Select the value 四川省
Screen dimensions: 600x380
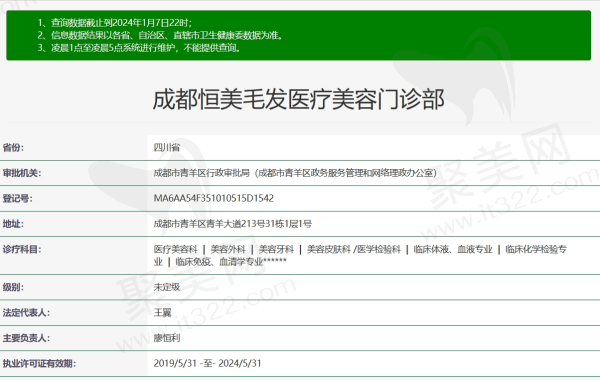tap(167, 148)
